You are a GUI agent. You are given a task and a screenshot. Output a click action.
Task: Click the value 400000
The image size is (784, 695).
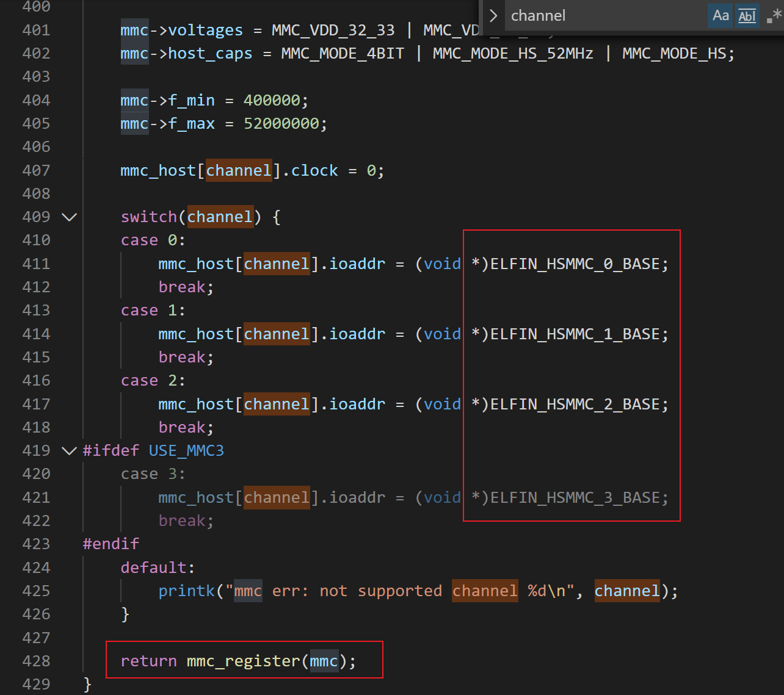(272, 101)
